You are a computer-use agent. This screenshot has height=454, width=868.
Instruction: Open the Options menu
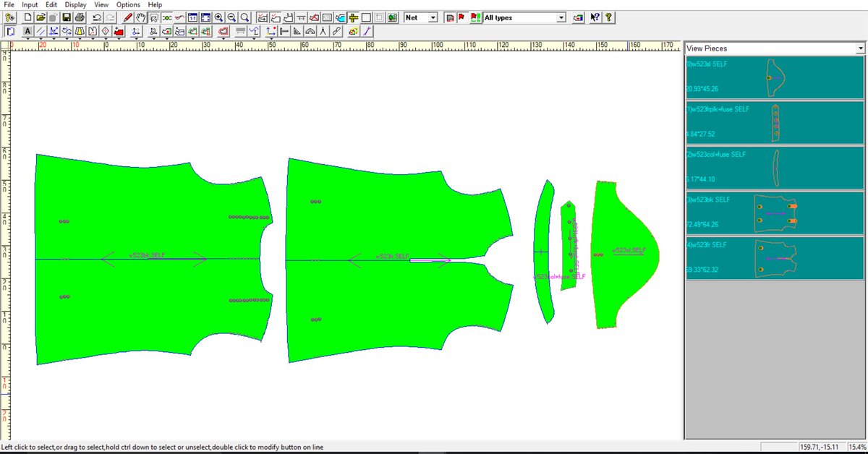coord(127,4)
